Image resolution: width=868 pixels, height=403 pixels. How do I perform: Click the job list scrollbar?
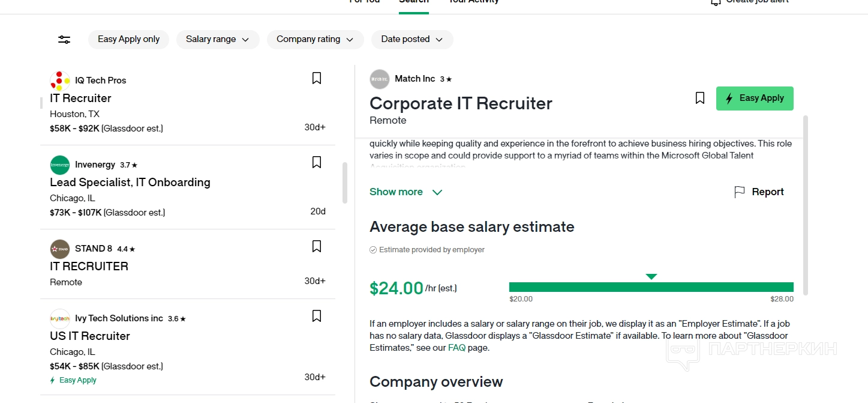(344, 183)
